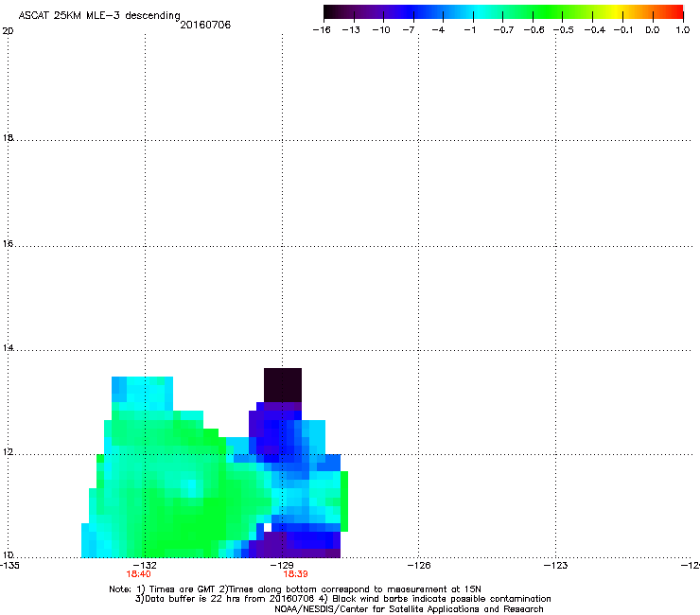Click longitude label -126

(419, 566)
